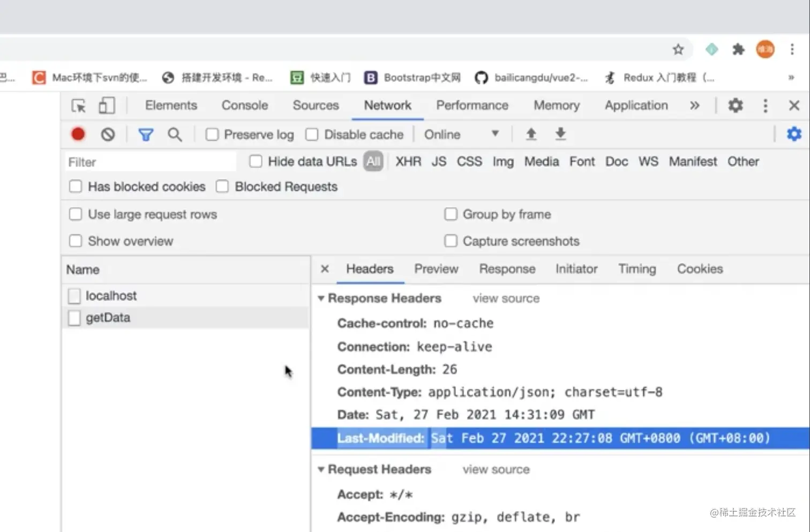Image resolution: width=810 pixels, height=532 pixels.
Task: Open the Initiator tab
Action: pyautogui.click(x=576, y=269)
